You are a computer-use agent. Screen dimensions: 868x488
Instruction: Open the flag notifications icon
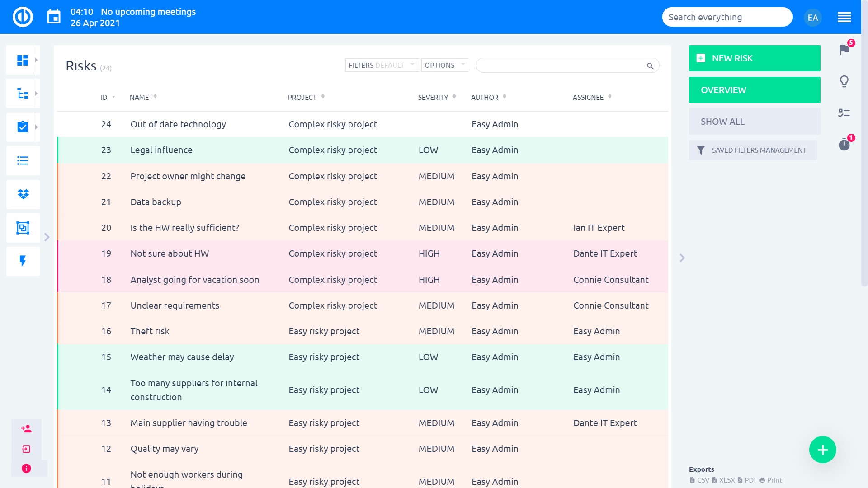[844, 50]
